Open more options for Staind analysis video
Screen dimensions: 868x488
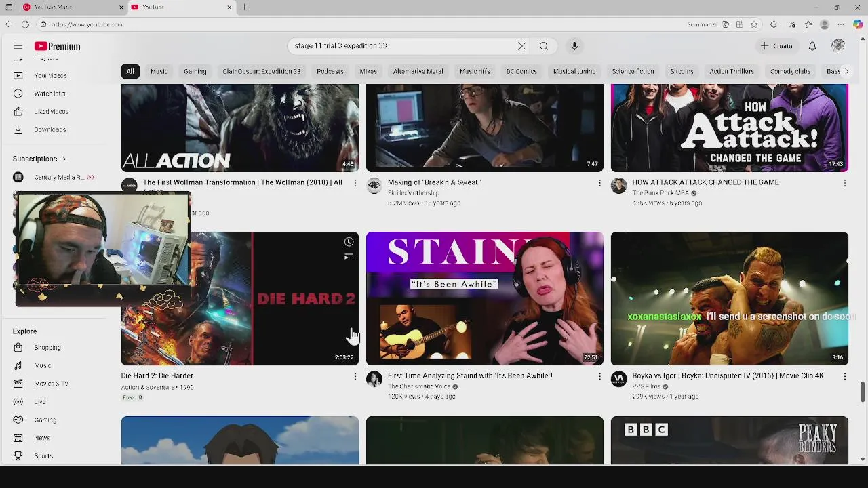tap(599, 376)
